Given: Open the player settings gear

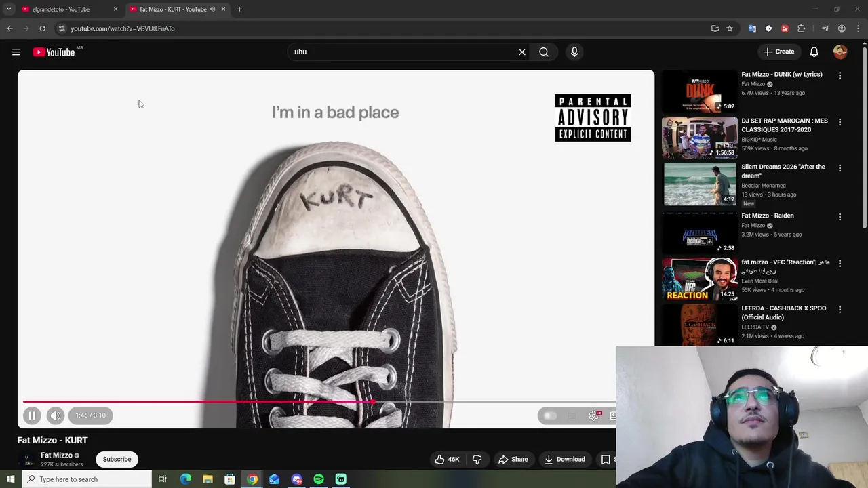Looking at the screenshot, I should (594, 415).
